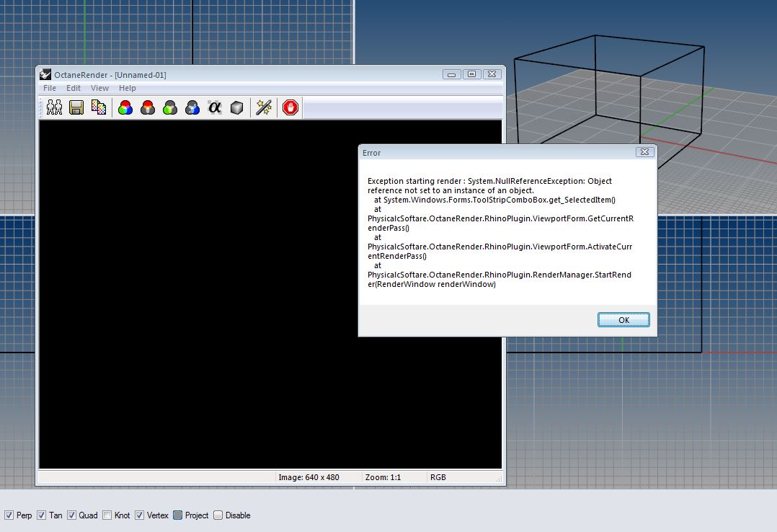The image size is (777, 532).
Task: Toggle the Perp osnap checkbox
Action: 9,515
